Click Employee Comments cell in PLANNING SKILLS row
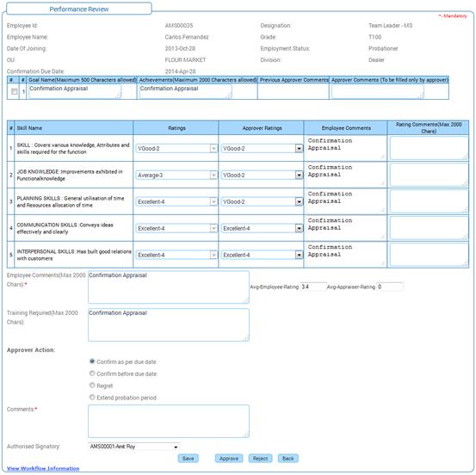Image resolution: width=476 pixels, height=475 pixels. (345, 201)
